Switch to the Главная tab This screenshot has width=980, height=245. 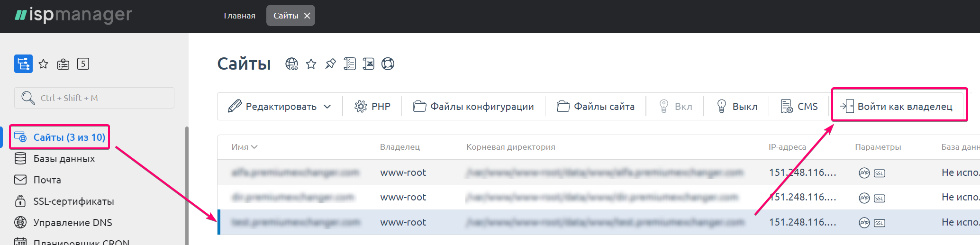(x=239, y=16)
